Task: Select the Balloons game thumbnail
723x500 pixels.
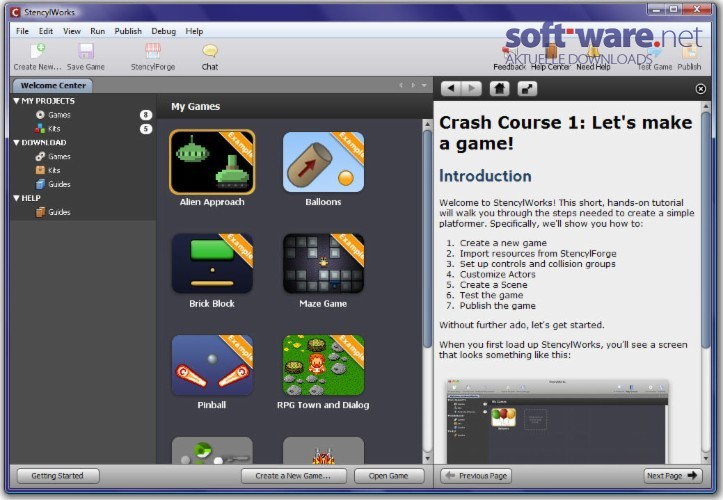Action: (323, 162)
